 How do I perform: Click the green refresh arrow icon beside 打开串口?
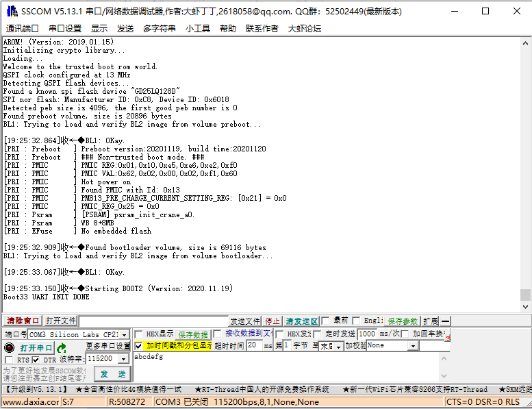click(62, 348)
